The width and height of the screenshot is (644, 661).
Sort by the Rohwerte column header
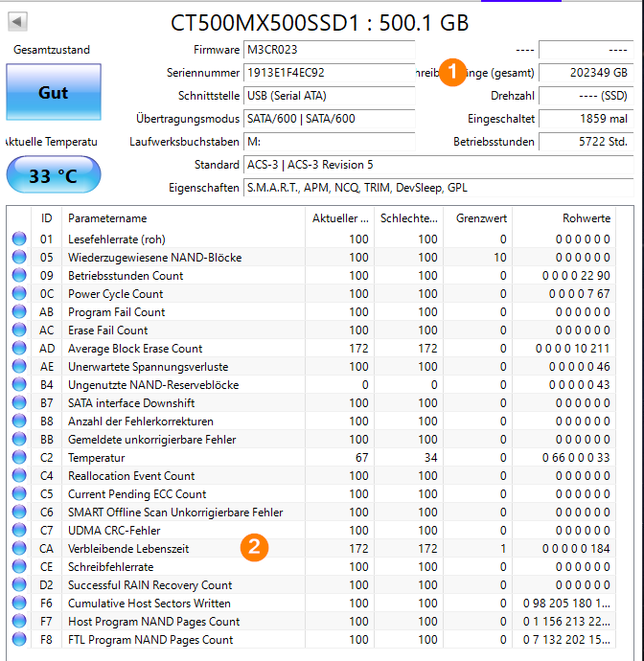pyautogui.click(x=563, y=218)
